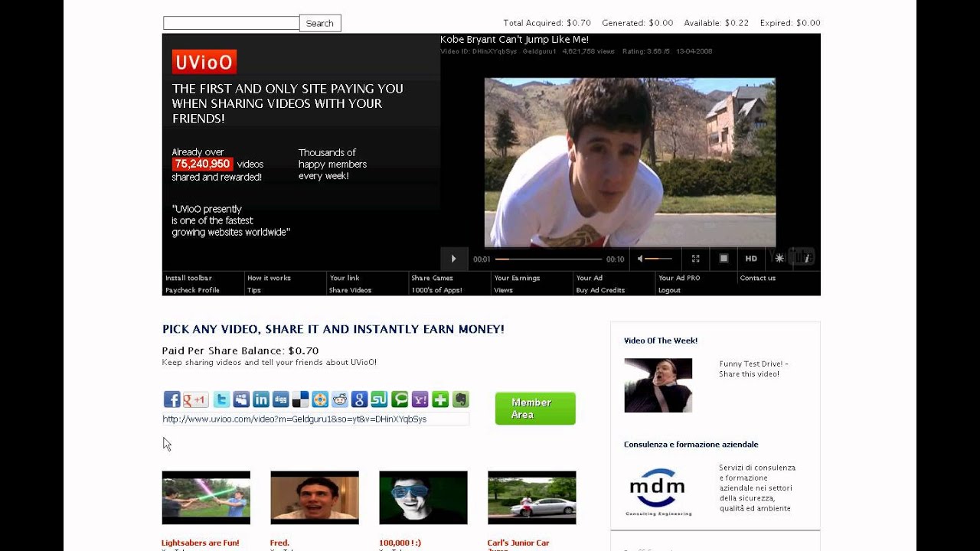Open How it works menu item
Viewport: 980px width, 551px height.
pyautogui.click(x=269, y=278)
